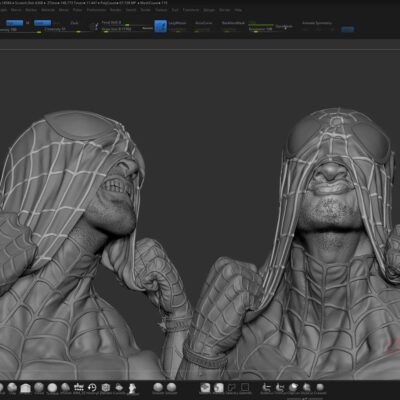
Task: Open the Stroke menu
Action: [x=145, y=10]
